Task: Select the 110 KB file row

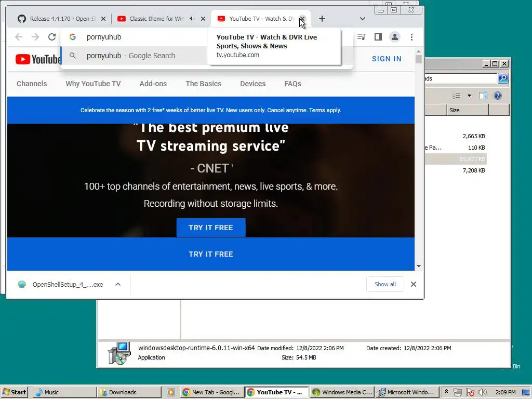Action: tap(456, 148)
